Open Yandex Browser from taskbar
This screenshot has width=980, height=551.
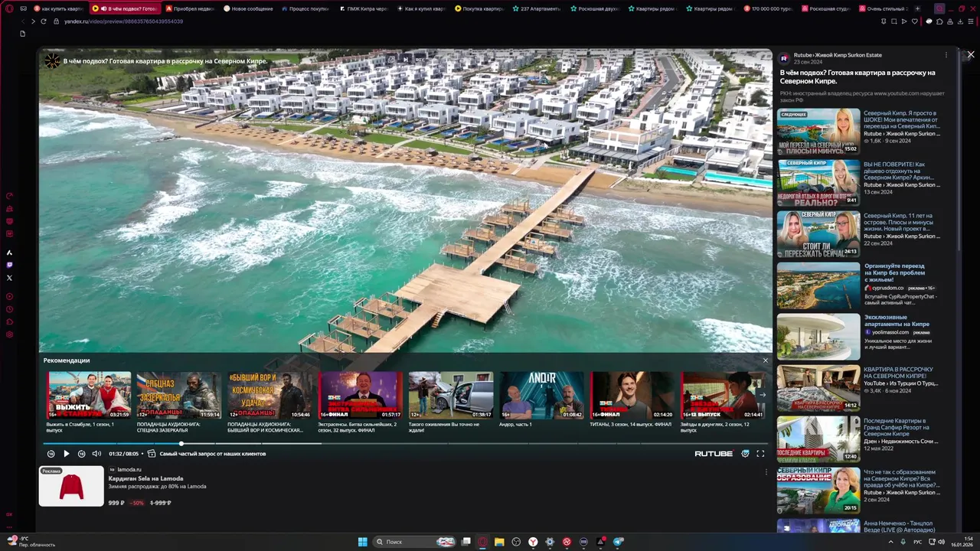533,542
